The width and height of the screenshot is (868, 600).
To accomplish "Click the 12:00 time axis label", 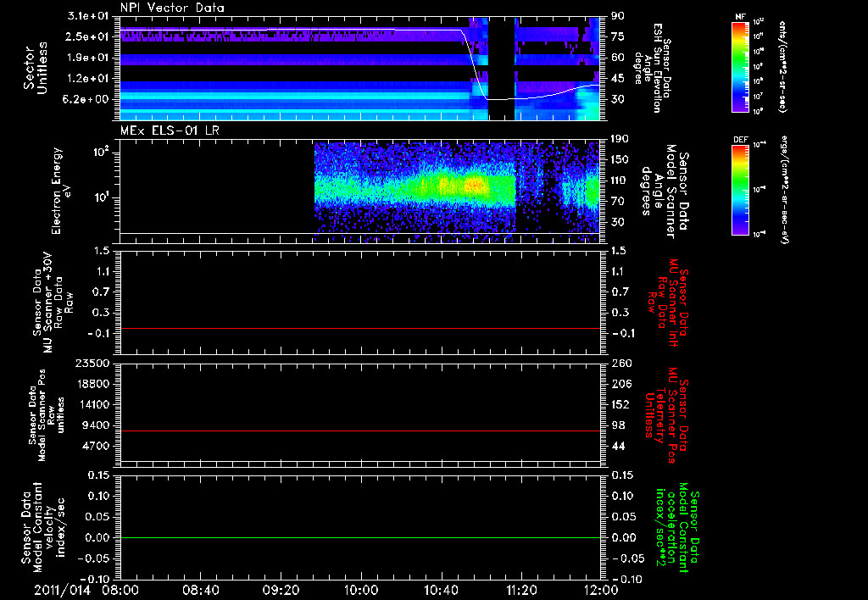I will tap(600, 588).
